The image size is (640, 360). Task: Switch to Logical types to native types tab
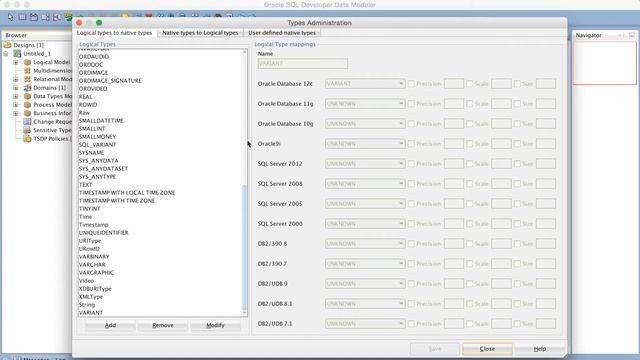pyautogui.click(x=114, y=33)
